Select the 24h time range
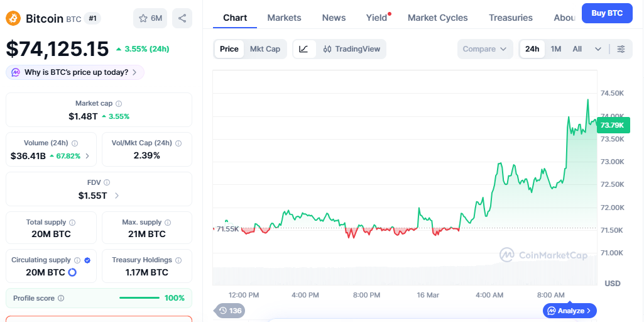The image size is (644, 322). point(532,49)
